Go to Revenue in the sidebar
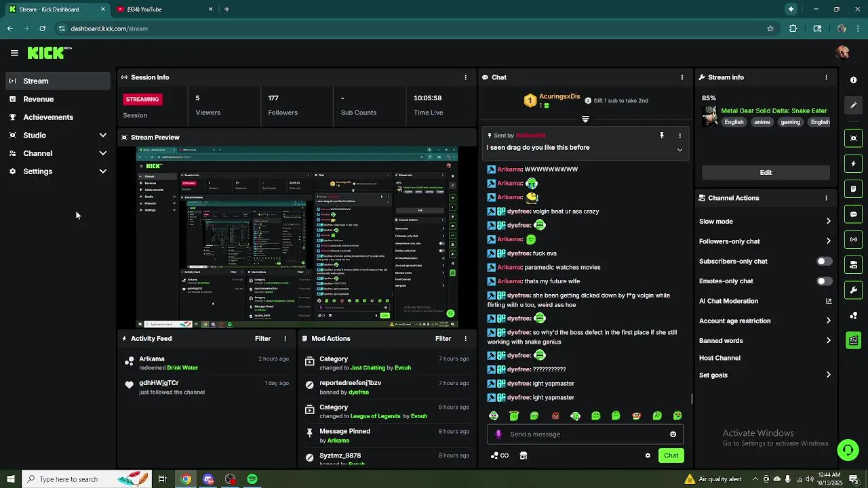This screenshot has width=868, height=488. click(x=58, y=99)
